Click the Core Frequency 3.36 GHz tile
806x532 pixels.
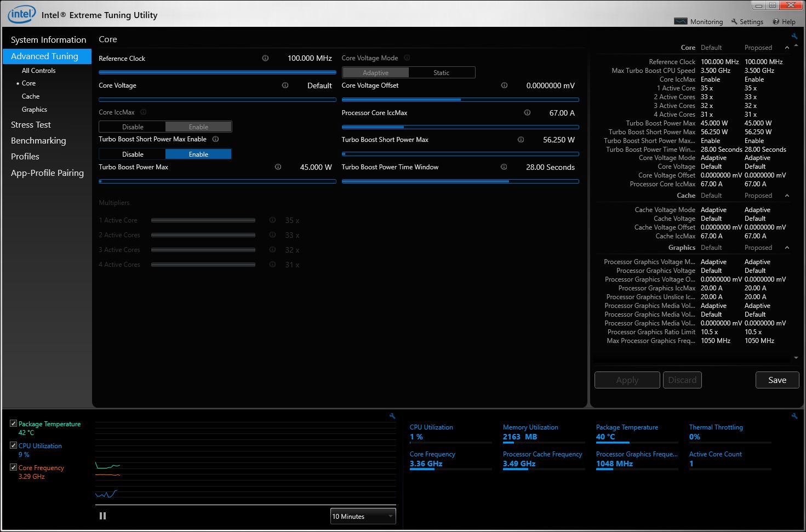[x=450, y=460]
